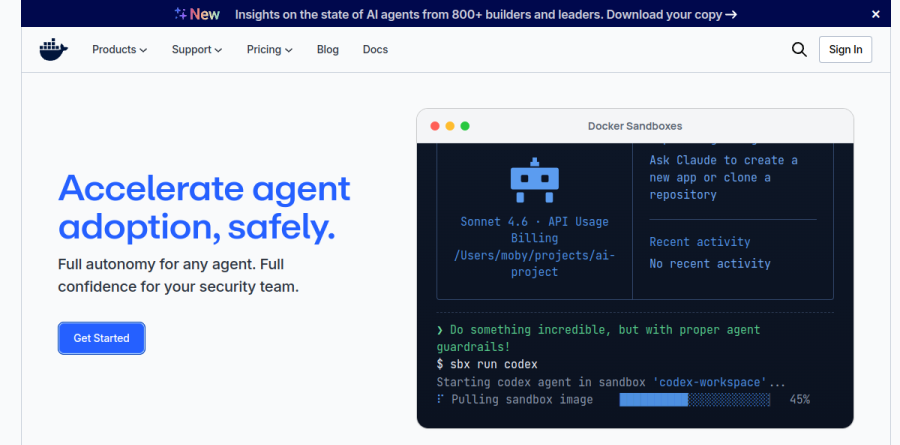
Task: Click the green 'Do something incredible' prompt
Action: point(598,338)
